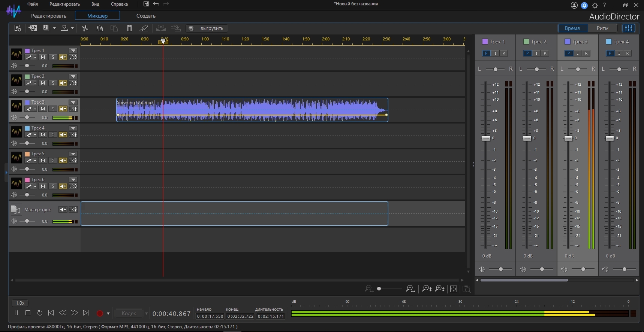This screenshot has width=644, height=332.
Task: Solo Трек 1 with S button
Action: coord(53,57)
